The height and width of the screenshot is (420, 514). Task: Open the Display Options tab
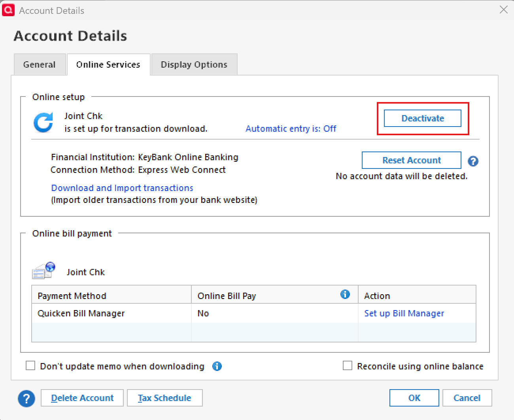tap(194, 64)
